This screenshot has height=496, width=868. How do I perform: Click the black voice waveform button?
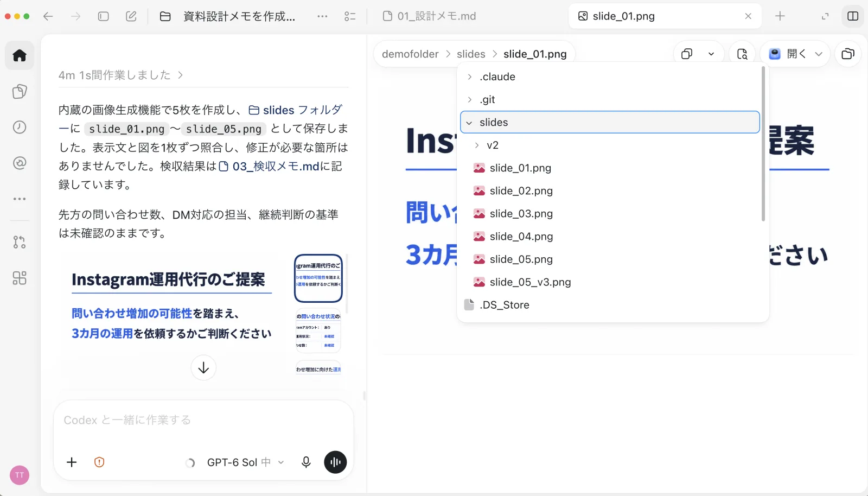[335, 462]
